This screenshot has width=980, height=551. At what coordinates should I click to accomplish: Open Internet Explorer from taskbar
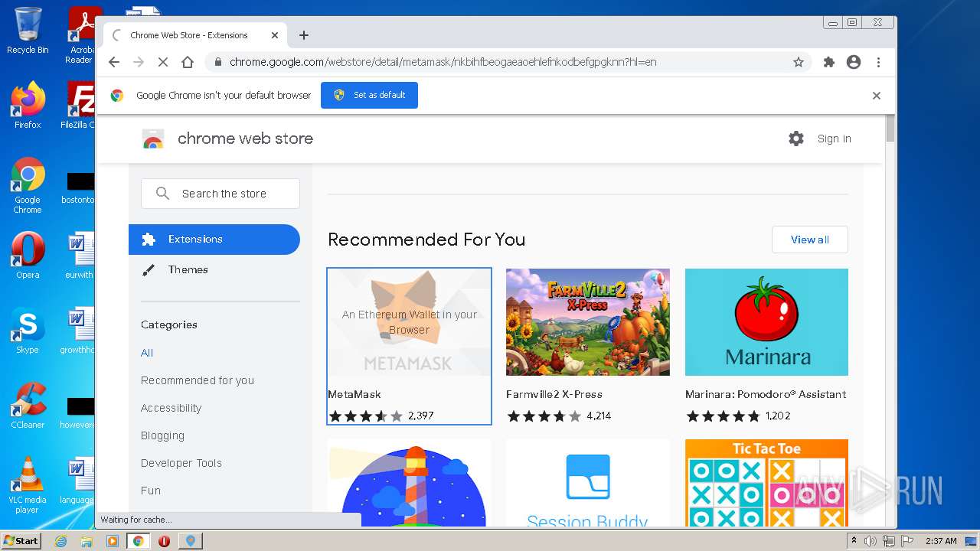60,541
